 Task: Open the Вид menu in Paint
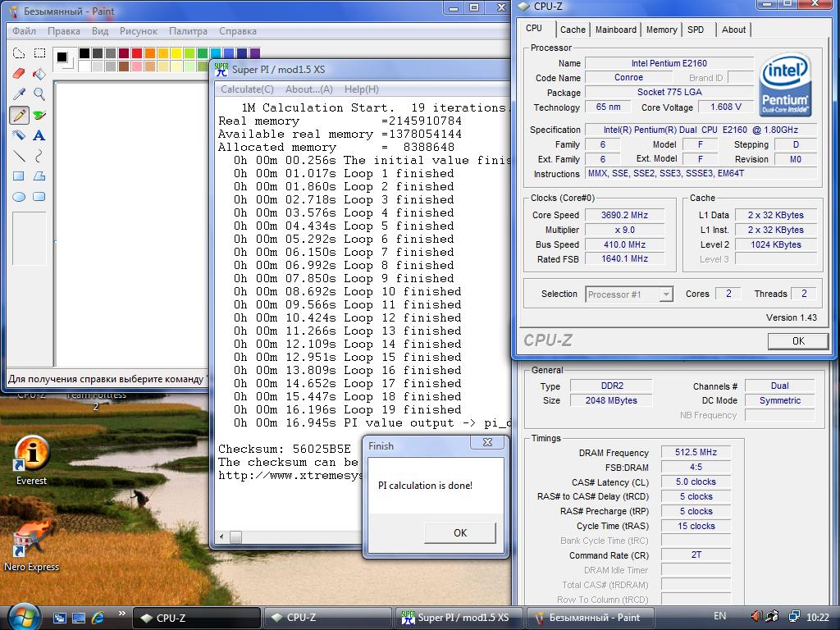tap(99, 31)
